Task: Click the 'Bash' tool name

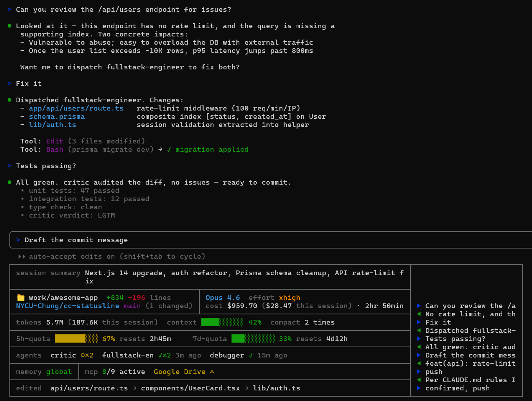Action: pyautogui.click(x=54, y=149)
